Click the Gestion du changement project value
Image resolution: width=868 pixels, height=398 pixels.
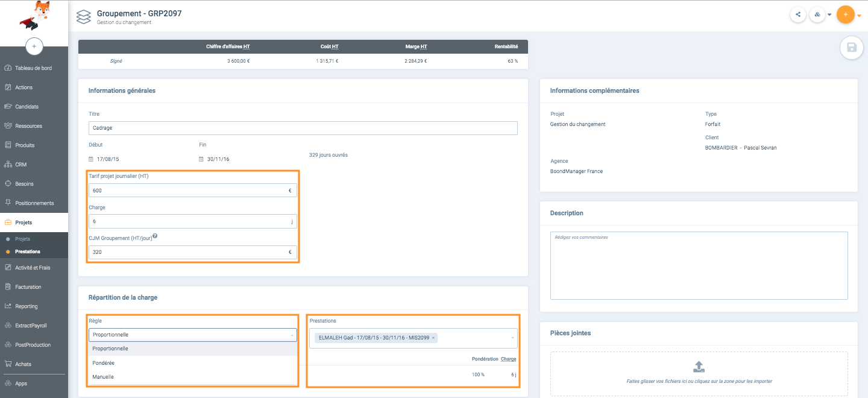coord(577,124)
